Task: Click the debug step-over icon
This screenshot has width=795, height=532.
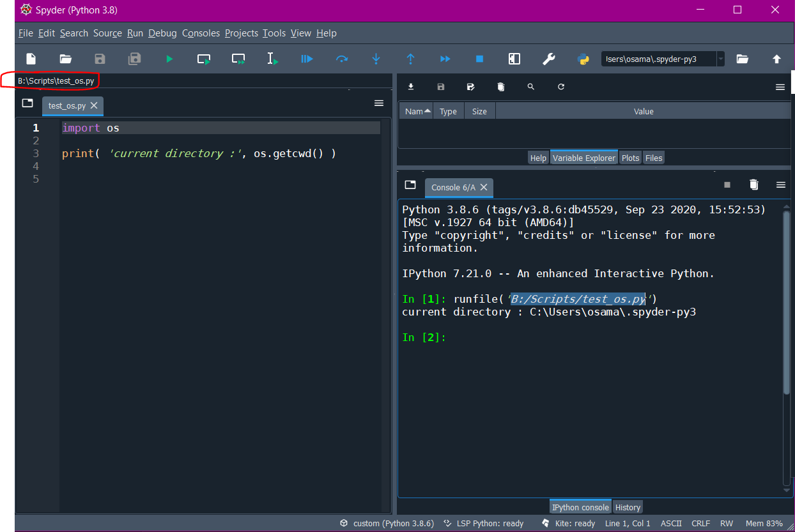Action: point(342,59)
